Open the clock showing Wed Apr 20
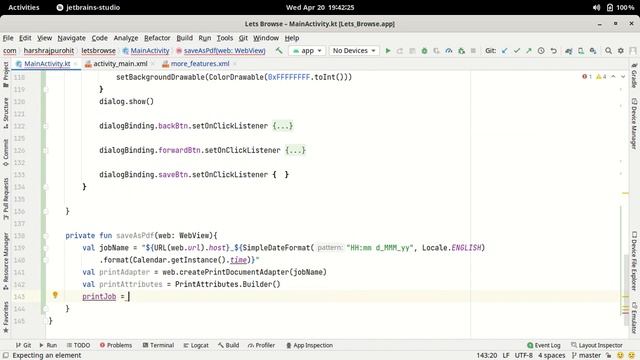Viewport: 640px width, 360px height. (320, 7)
